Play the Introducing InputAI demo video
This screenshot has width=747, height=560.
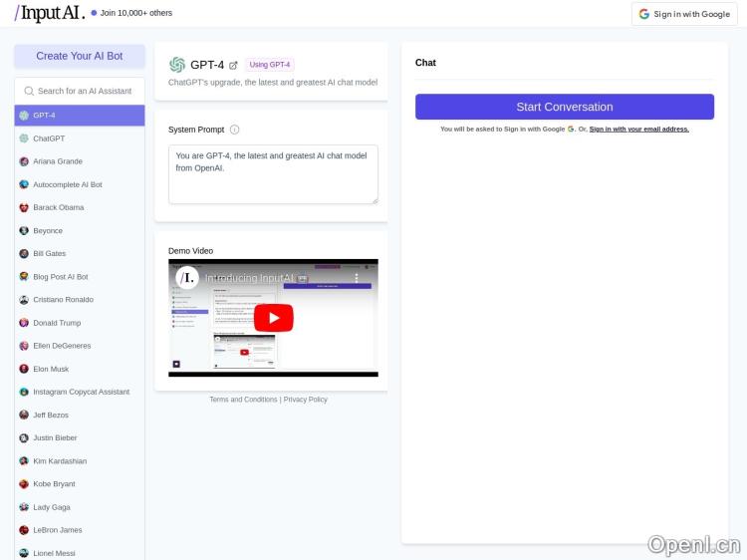[273, 318]
